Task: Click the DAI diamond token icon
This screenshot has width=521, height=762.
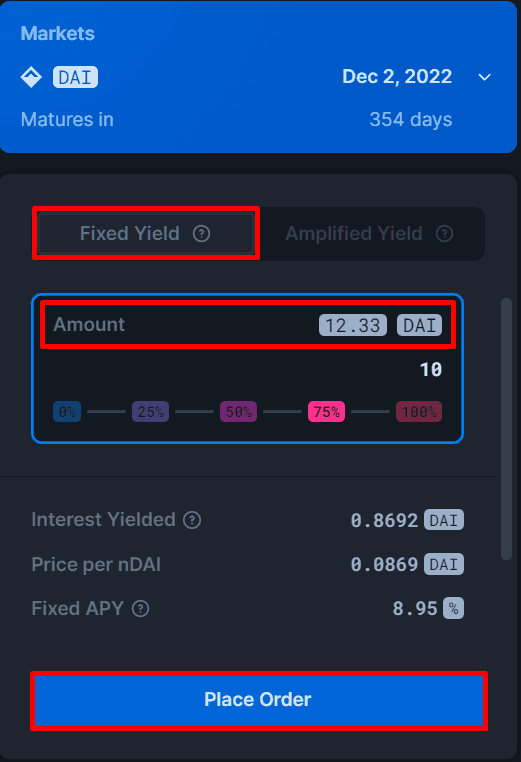Action: 31,77
